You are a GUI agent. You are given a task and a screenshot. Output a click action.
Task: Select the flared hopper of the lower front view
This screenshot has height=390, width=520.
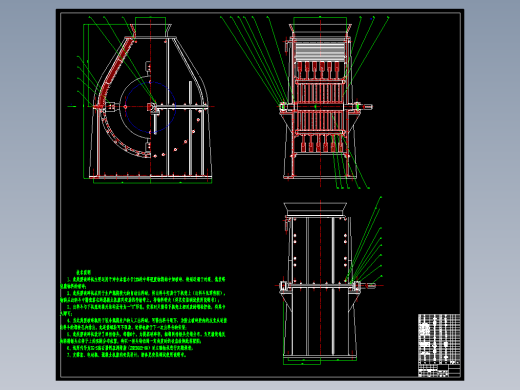pos(315,209)
